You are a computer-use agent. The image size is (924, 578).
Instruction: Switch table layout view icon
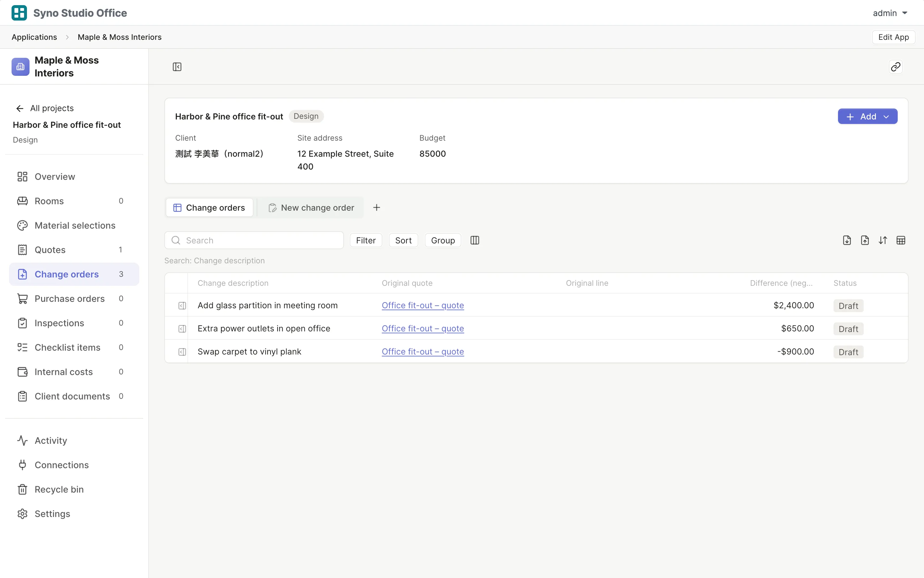pyautogui.click(x=901, y=241)
